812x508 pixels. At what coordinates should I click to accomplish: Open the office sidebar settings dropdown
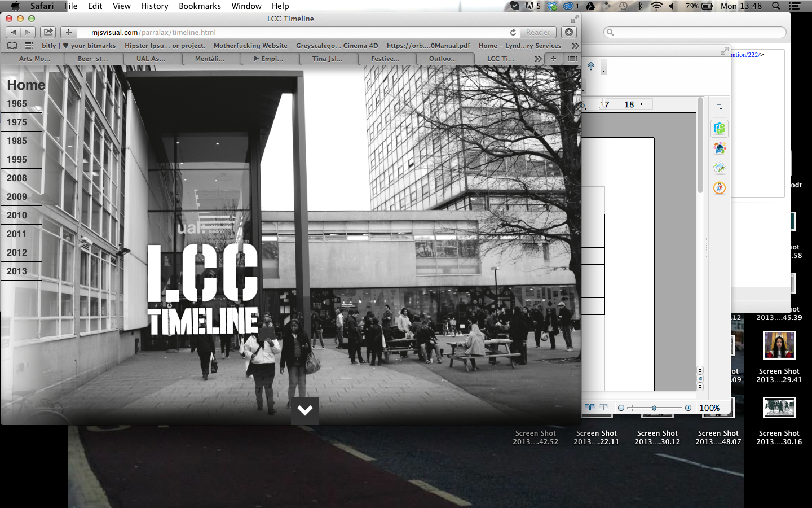click(719, 107)
